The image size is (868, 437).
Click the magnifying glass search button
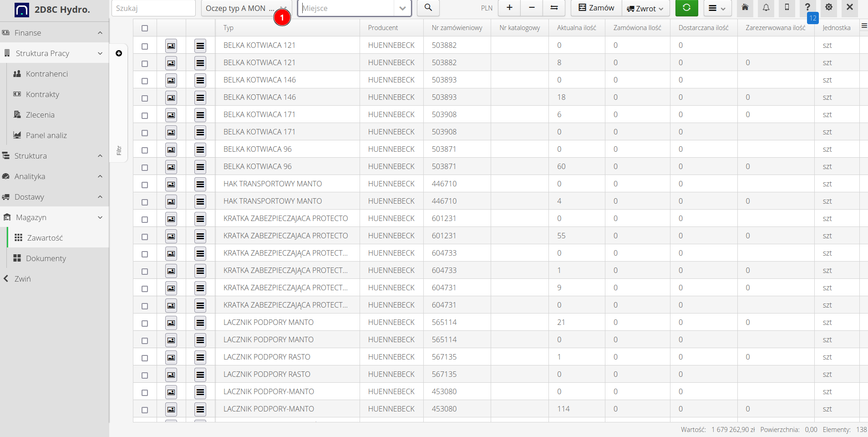tap(428, 8)
